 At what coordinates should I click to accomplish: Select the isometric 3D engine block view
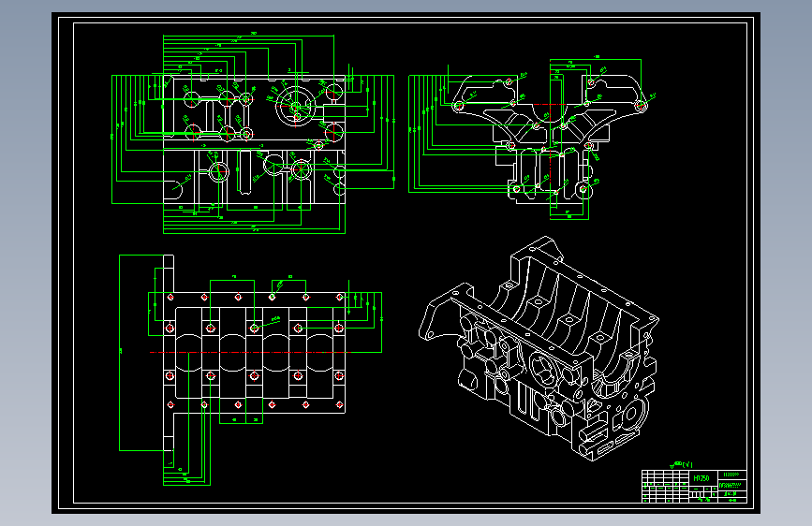click(x=539, y=348)
